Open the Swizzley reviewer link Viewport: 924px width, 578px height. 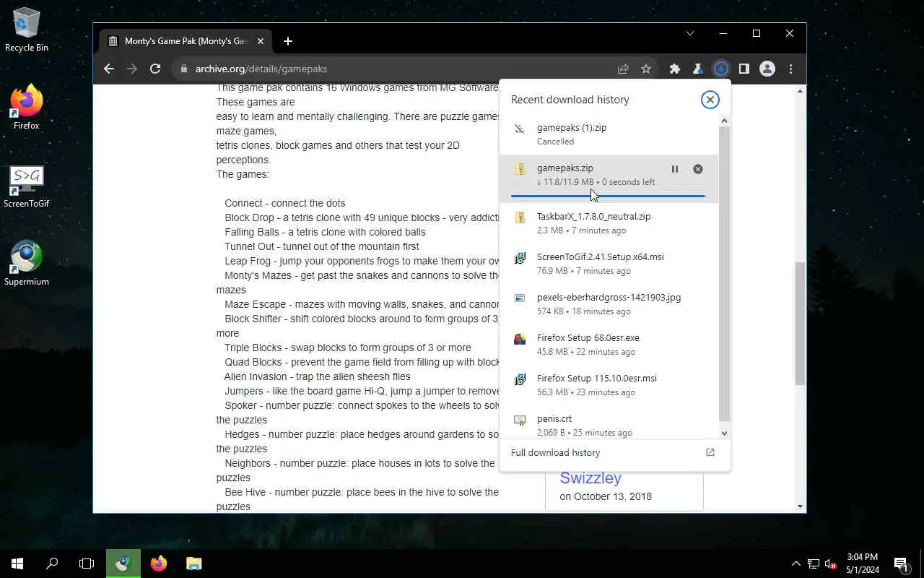590,478
